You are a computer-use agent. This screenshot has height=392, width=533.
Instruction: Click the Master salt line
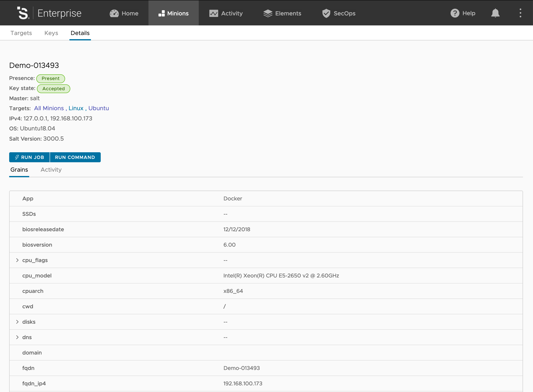(x=24, y=98)
